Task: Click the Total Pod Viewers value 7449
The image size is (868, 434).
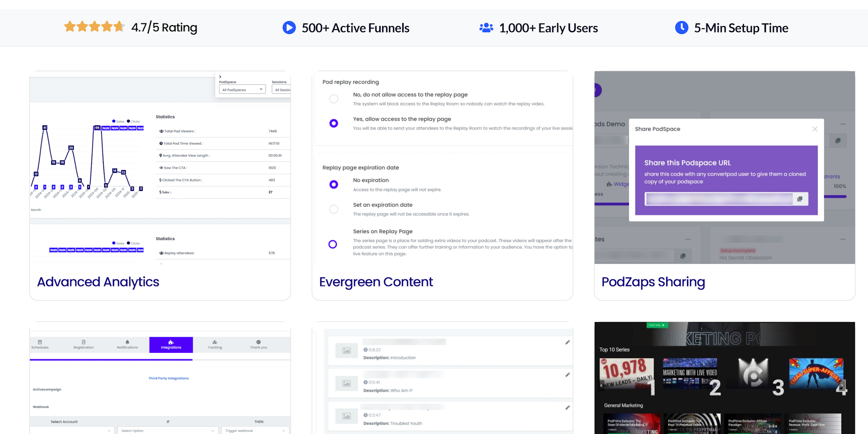Action: (x=273, y=131)
